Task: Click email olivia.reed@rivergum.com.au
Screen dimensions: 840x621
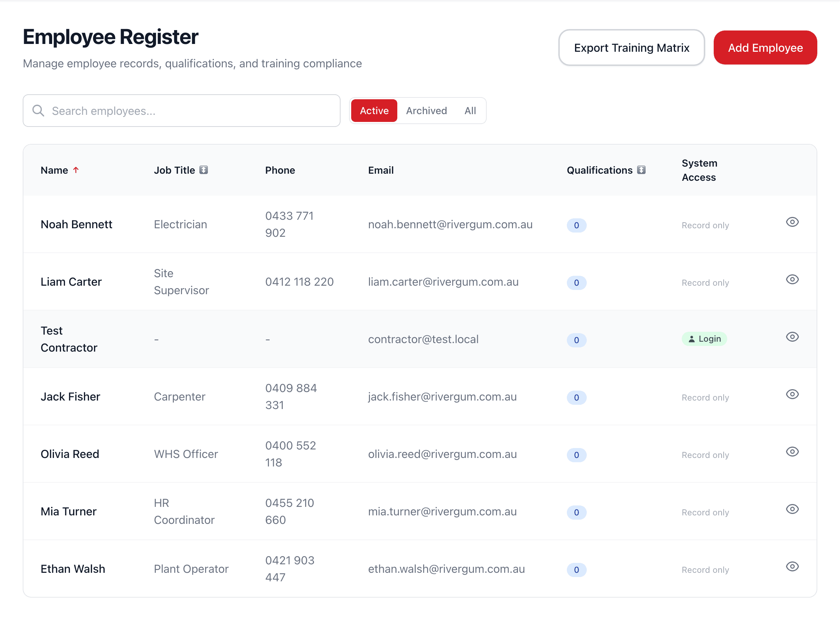Action: (x=442, y=454)
